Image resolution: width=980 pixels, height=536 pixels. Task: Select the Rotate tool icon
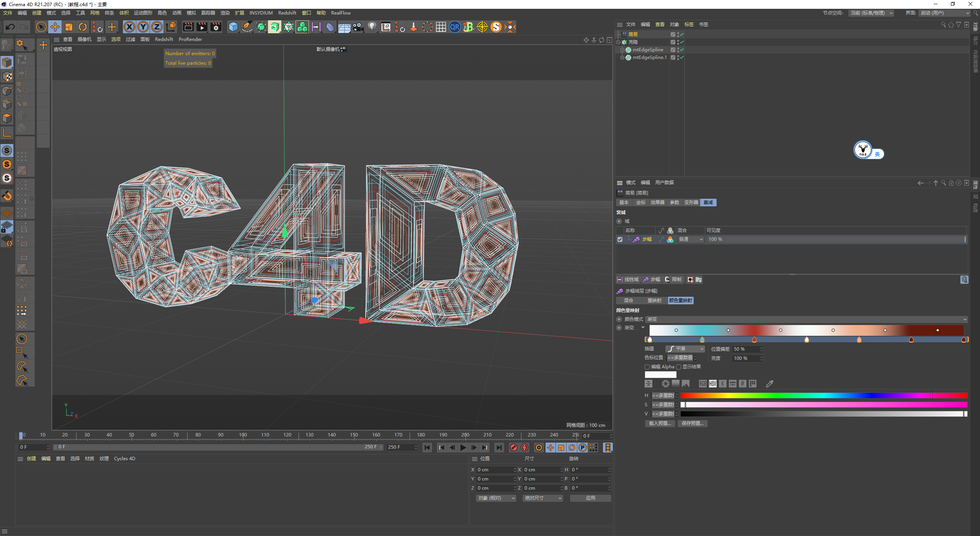[x=83, y=27]
